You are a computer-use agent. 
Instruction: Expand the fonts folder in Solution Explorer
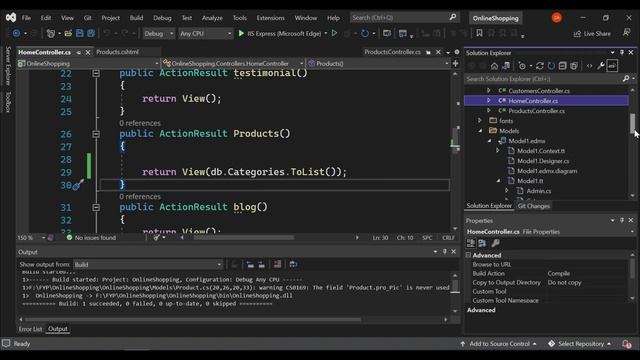tap(480, 121)
